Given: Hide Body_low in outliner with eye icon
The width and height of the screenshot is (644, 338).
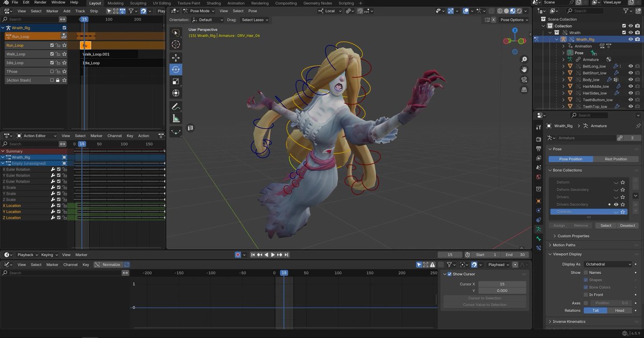Looking at the screenshot, I should pos(631,79).
